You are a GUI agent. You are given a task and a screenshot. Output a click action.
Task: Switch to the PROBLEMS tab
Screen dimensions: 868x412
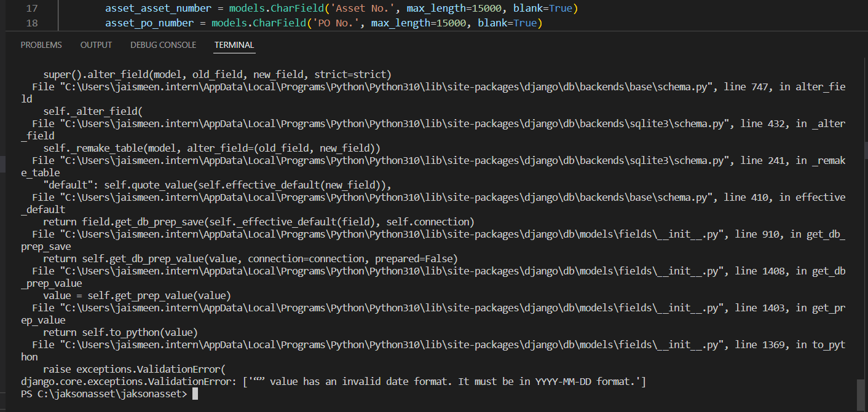click(41, 44)
